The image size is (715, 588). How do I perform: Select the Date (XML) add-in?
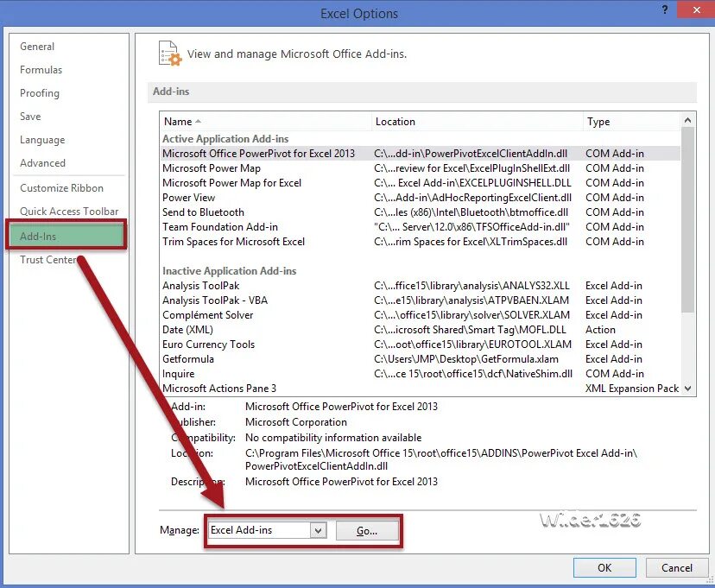[420, 330]
